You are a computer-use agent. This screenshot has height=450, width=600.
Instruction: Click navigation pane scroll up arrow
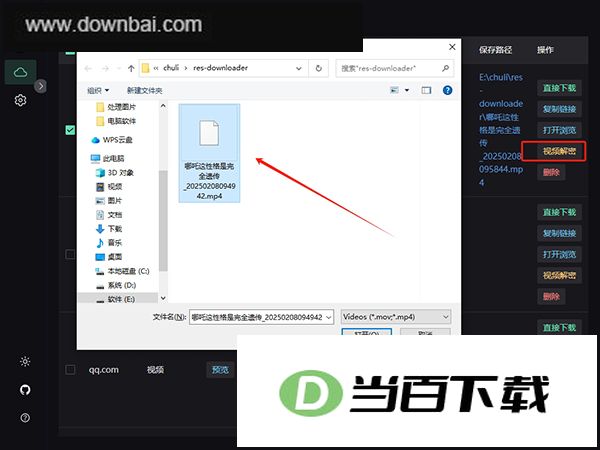pyautogui.click(x=163, y=106)
